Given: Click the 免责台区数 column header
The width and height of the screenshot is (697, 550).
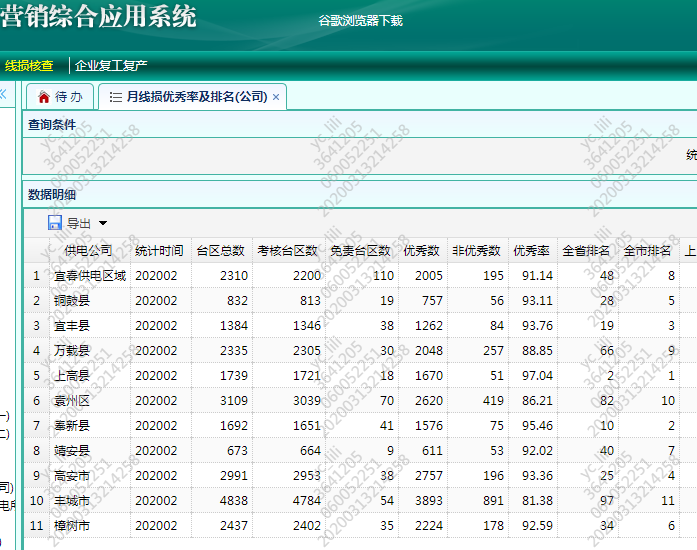Looking at the screenshot, I should coord(362,250).
